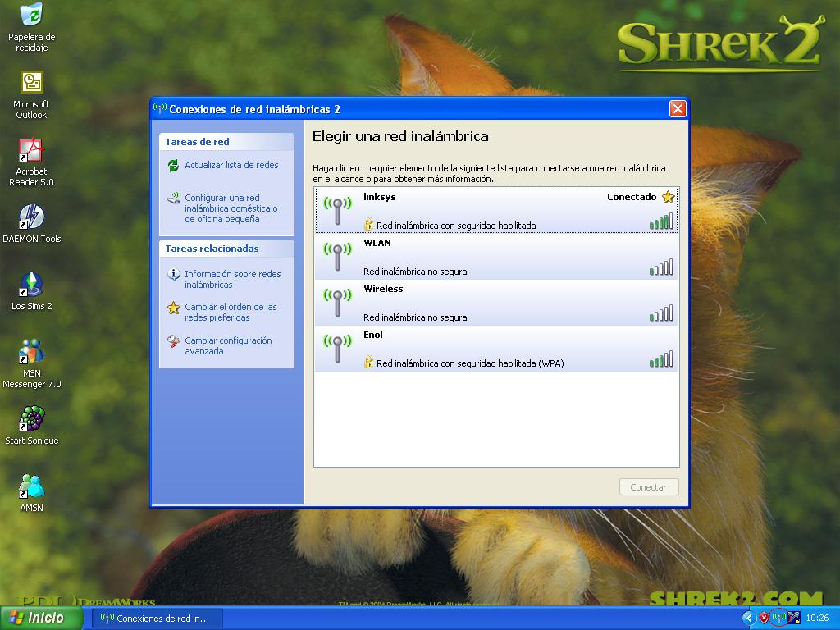The height and width of the screenshot is (630, 840).
Task: Select the DAEMON Tools desktop shortcut
Action: (x=32, y=223)
